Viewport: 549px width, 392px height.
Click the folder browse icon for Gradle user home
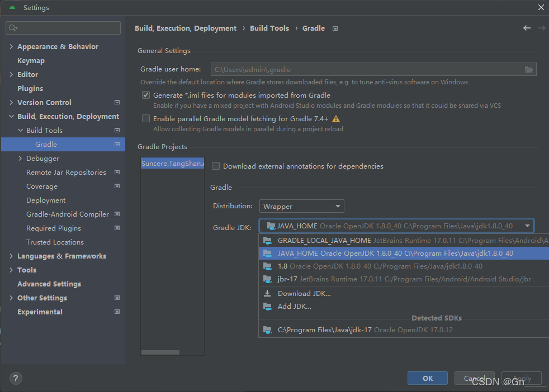pyautogui.click(x=529, y=70)
